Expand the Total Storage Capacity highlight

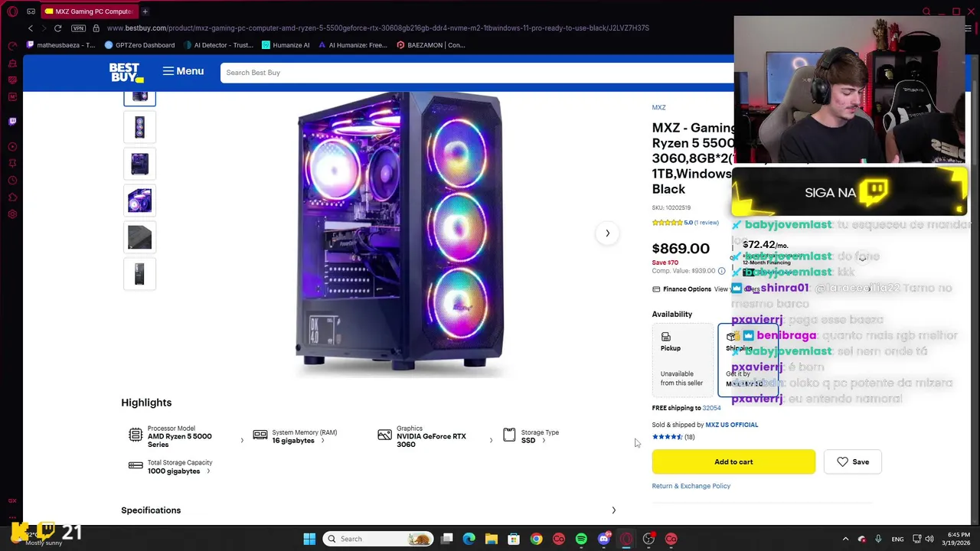[x=169, y=467]
